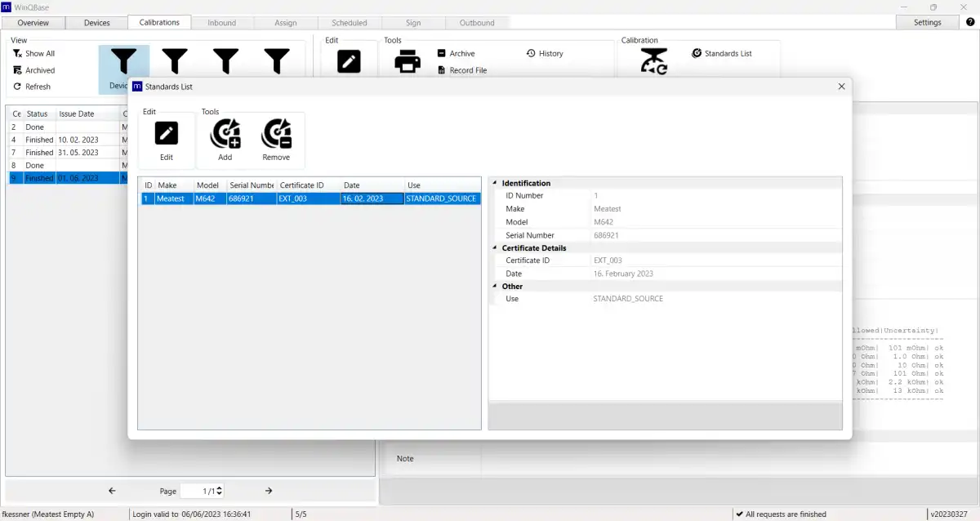
Task: Switch to the Scheduled tab
Action: pos(350,23)
